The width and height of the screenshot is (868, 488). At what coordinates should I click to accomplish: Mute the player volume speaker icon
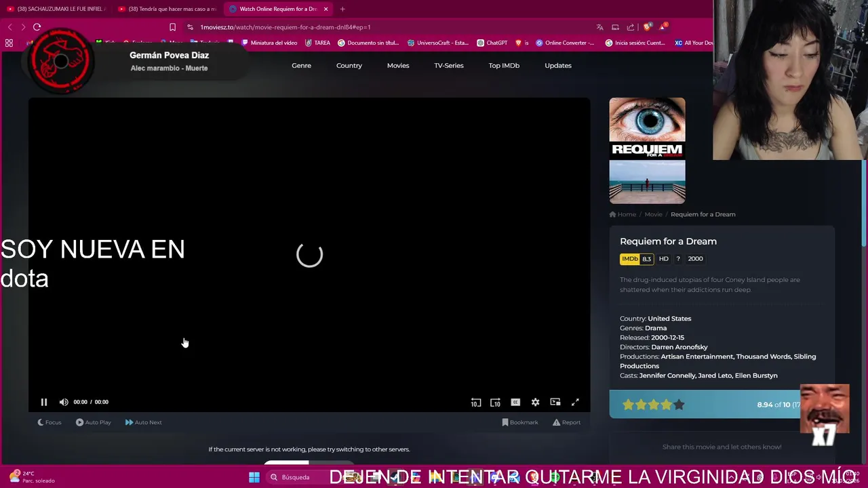click(x=64, y=402)
